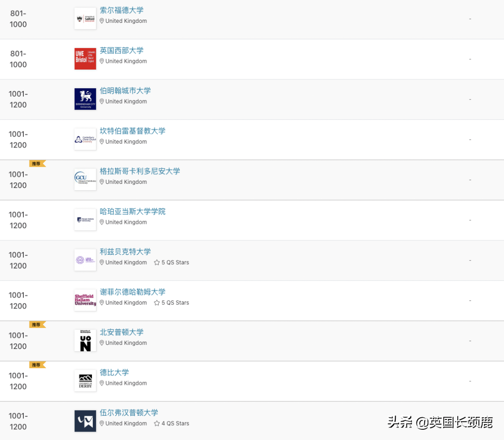This screenshot has height=440, width=504.
Task: Click the Wolverhampton university logo
Action: (85, 421)
